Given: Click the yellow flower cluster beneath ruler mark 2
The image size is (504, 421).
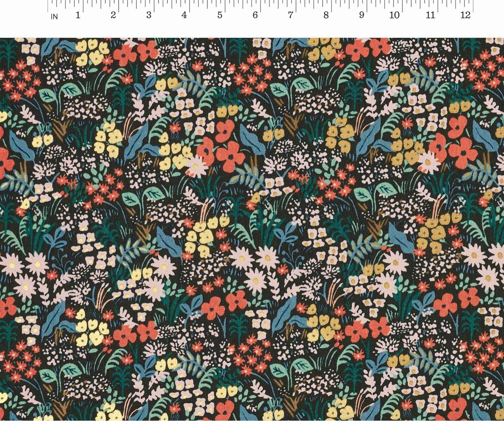Looking at the screenshot, I should point(91,52).
